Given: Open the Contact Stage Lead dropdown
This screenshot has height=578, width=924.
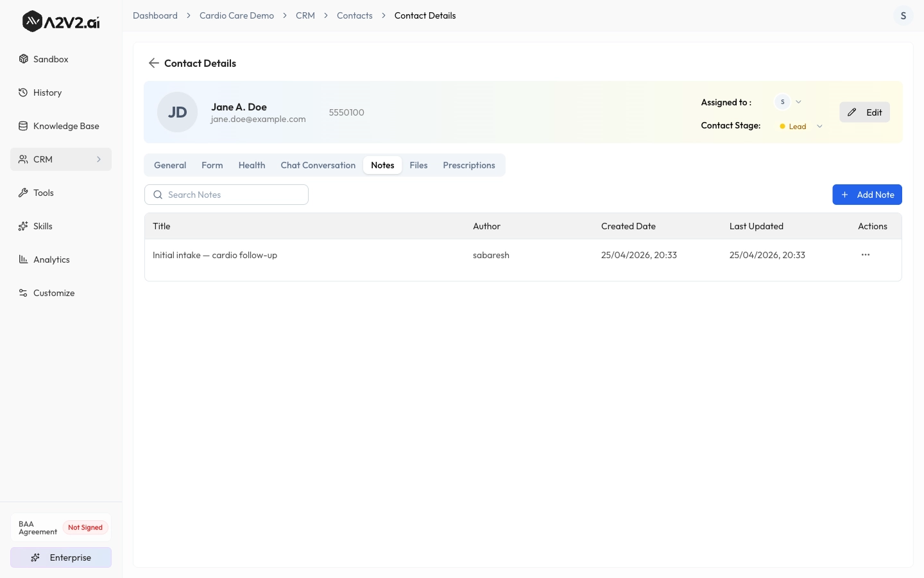Looking at the screenshot, I should 819,126.
